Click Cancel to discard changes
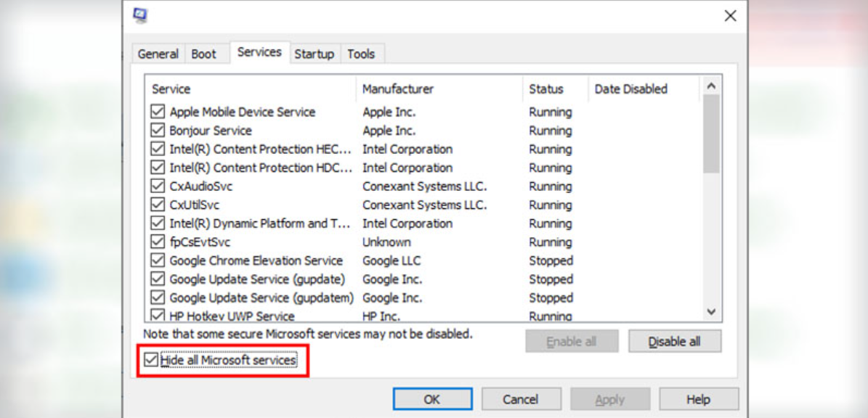 click(521, 398)
